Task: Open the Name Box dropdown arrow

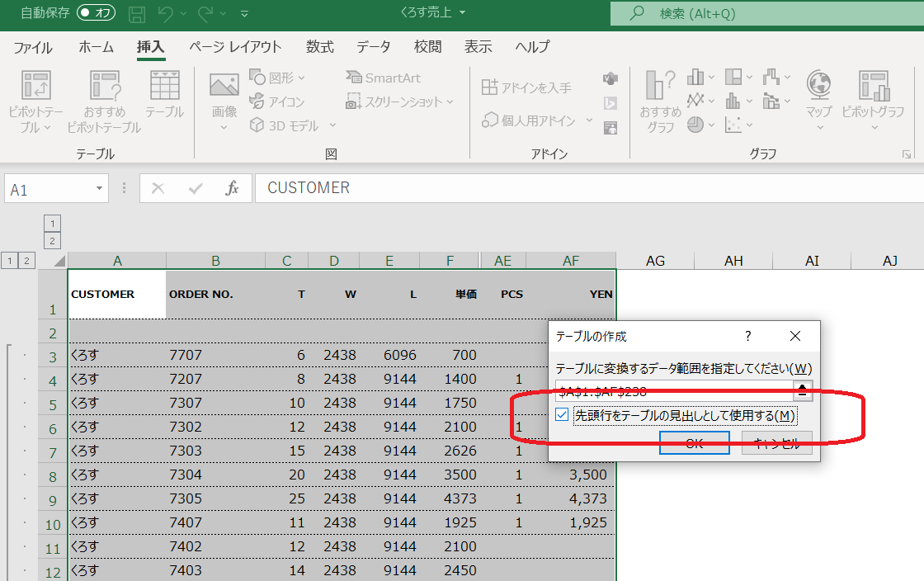Action: click(99, 188)
